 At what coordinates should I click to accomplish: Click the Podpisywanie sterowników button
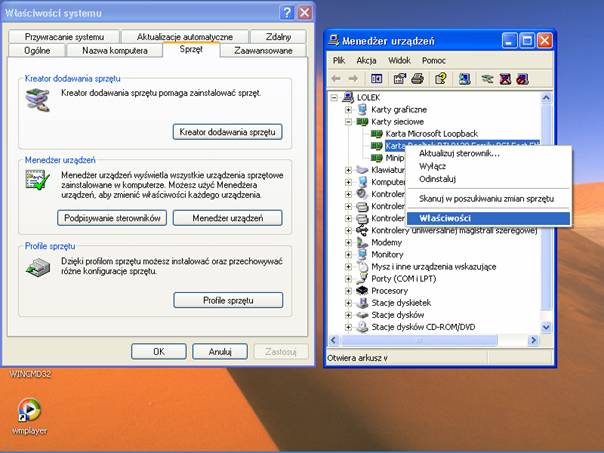112,218
